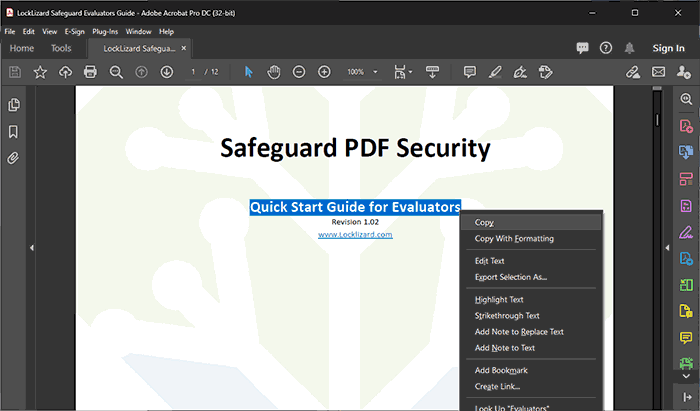
Task: Open Comment tool yellow speech bubble
Action: pyautogui.click(x=686, y=337)
